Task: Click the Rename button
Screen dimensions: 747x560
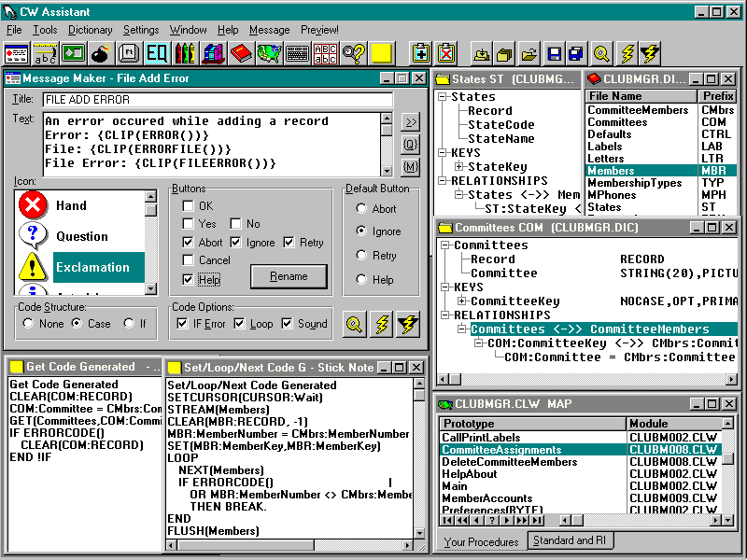Action: [x=289, y=276]
